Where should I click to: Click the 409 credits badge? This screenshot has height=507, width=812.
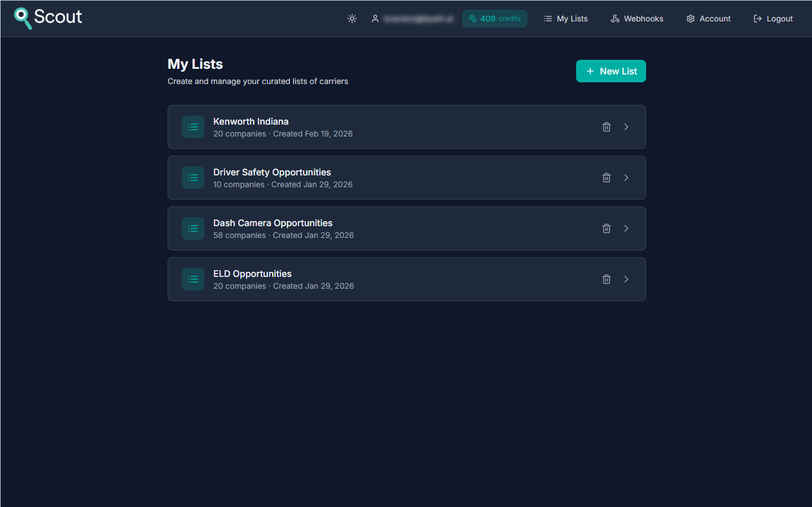pos(495,19)
